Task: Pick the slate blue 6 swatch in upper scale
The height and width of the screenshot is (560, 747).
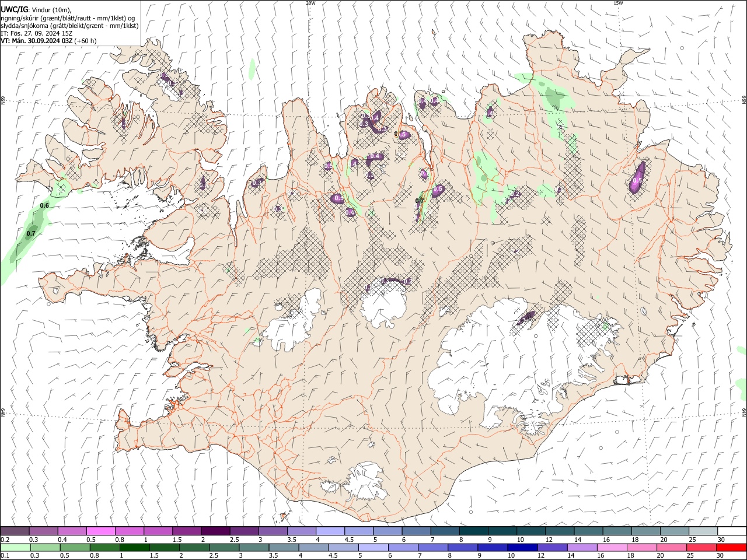Action: [x=416, y=531]
